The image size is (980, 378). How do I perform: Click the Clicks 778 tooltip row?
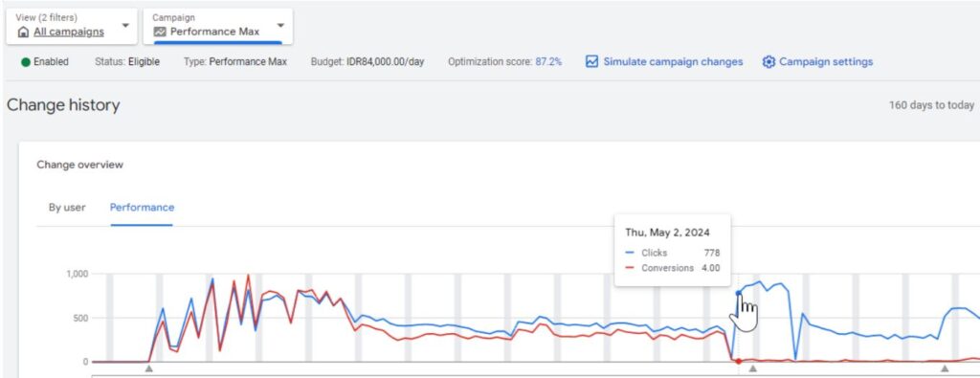click(673, 253)
